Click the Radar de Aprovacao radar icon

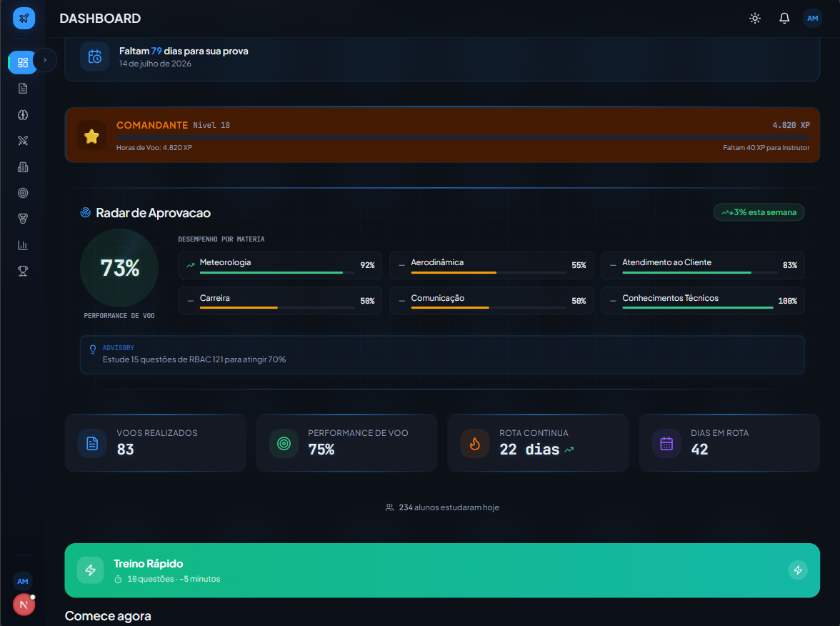click(x=85, y=213)
